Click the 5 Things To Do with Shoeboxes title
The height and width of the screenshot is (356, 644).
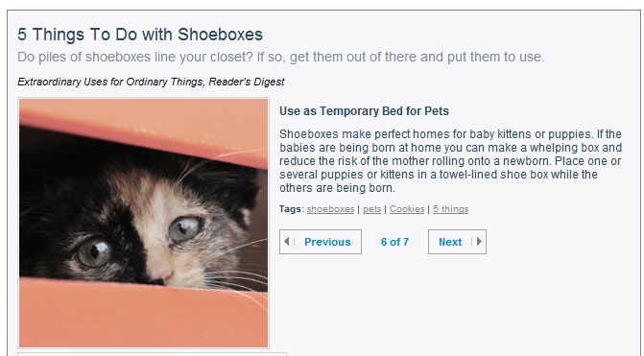(x=140, y=35)
